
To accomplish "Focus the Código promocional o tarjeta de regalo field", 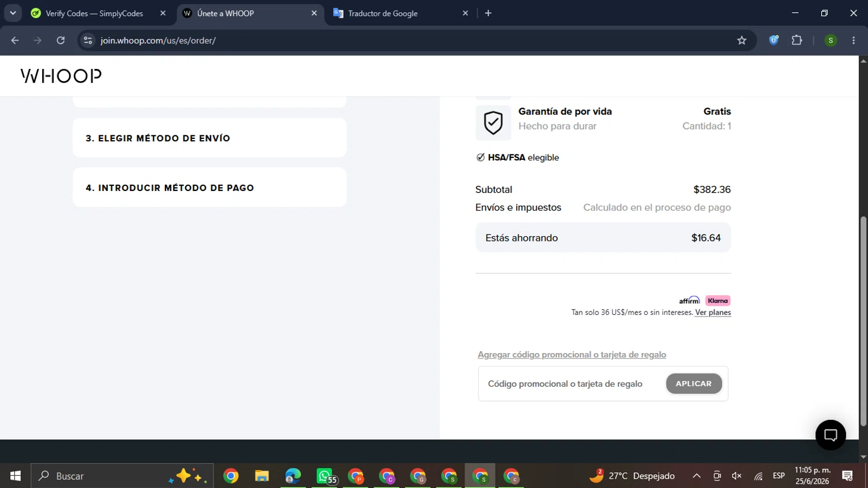I will (x=573, y=384).
